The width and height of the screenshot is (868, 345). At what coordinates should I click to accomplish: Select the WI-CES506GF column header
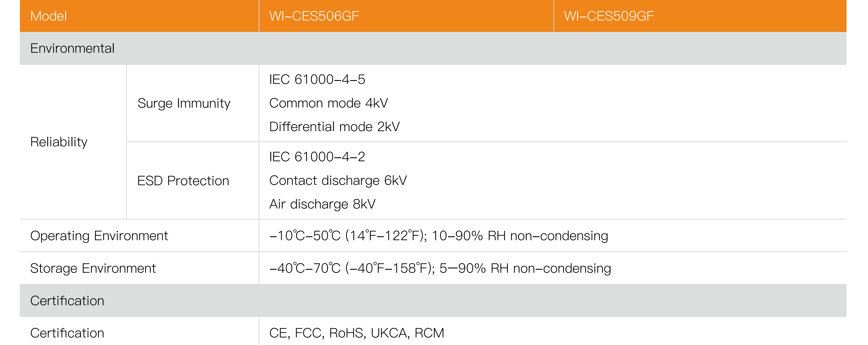314,16
